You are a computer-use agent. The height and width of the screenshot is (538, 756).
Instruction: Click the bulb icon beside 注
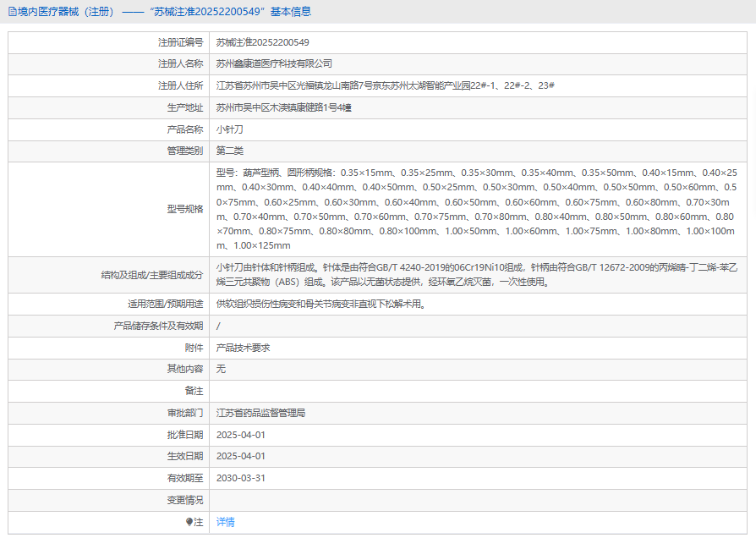[x=189, y=522]
